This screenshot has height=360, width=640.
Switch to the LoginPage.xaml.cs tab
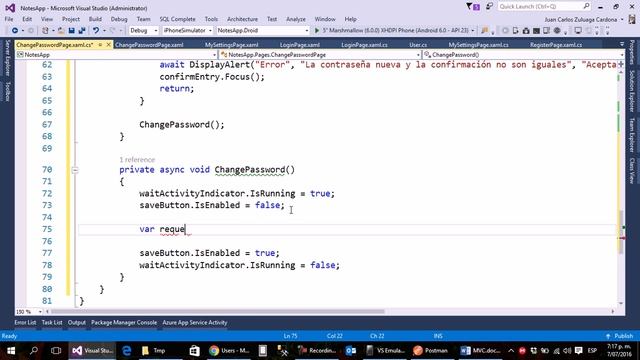click(364, 45)
